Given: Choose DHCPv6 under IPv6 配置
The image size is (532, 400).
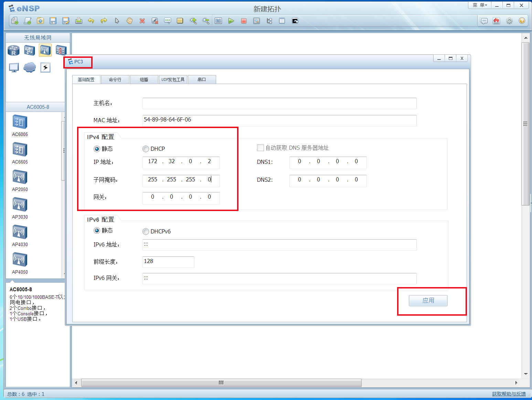Looking at the screenshot, I should click(146, 231).
